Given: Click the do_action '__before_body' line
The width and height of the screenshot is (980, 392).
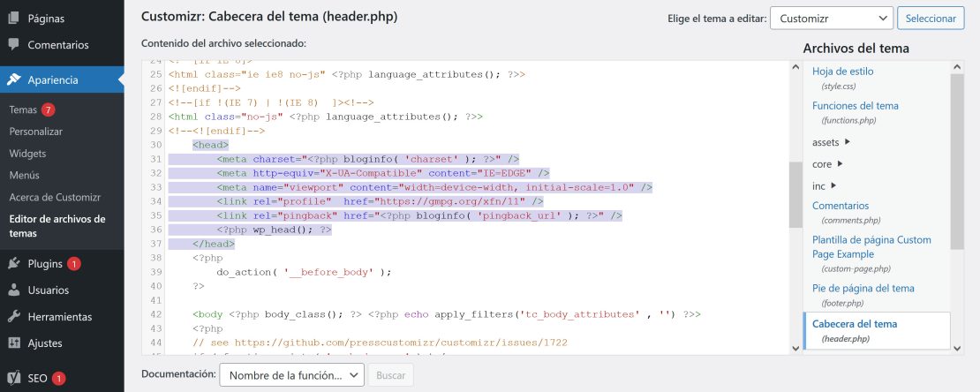Looking at the screenshot, I should [304, 272].
